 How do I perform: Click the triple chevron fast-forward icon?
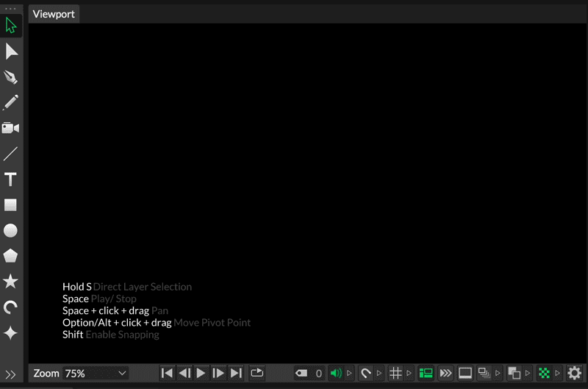click(x=445, y=374)
